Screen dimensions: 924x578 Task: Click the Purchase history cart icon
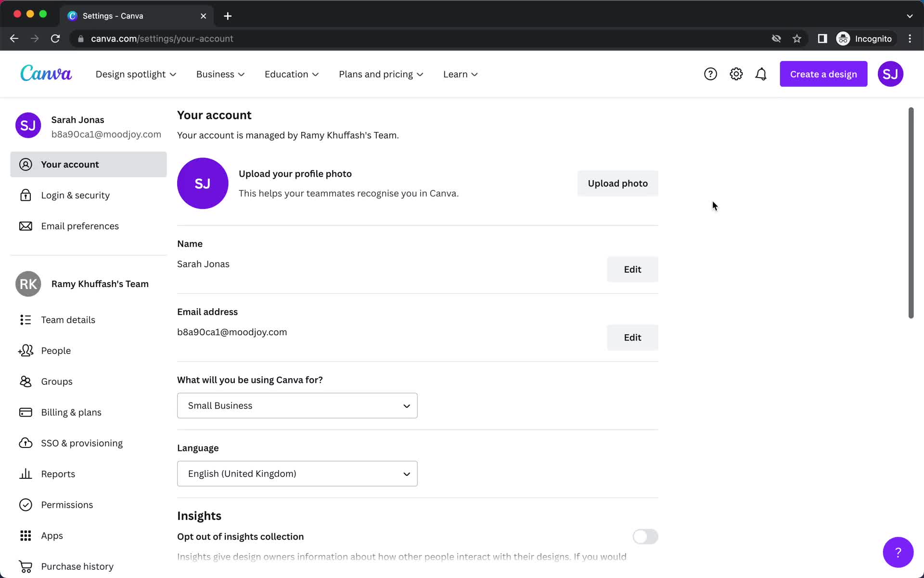point(26,566)
